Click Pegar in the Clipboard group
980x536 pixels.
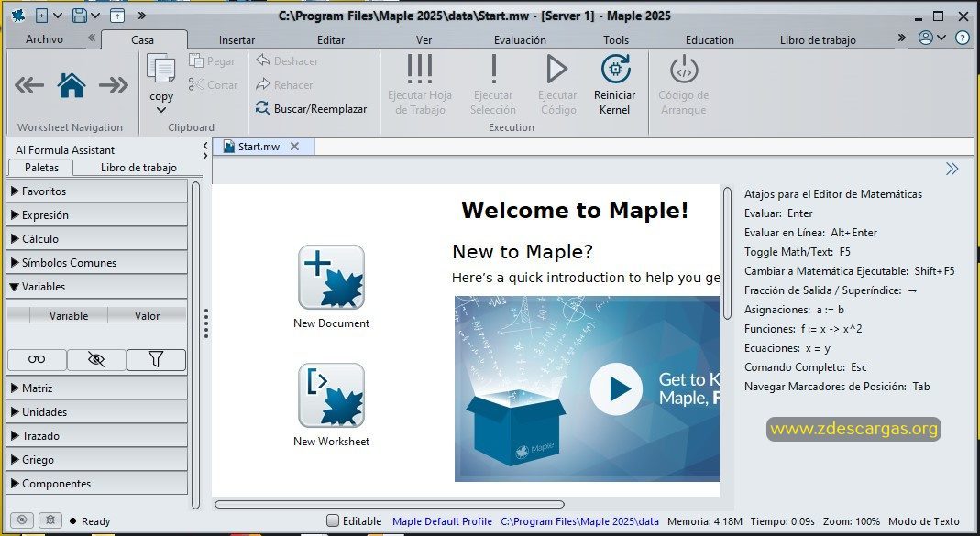coord(213,61)
